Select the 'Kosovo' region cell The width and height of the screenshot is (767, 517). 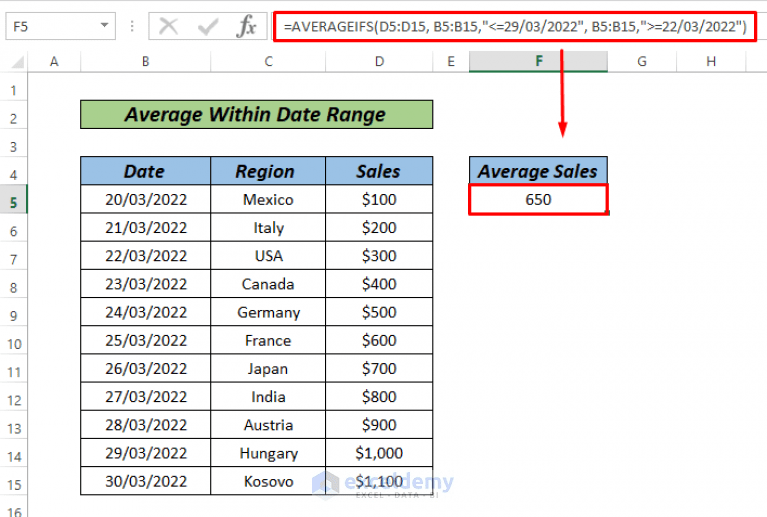point(268,481)
